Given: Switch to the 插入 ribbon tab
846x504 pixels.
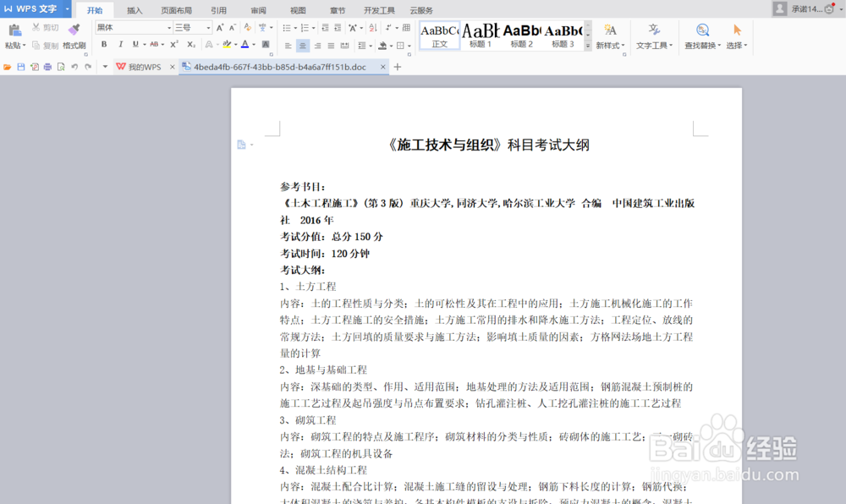Looking at the screenshot, I should point(135,10).
